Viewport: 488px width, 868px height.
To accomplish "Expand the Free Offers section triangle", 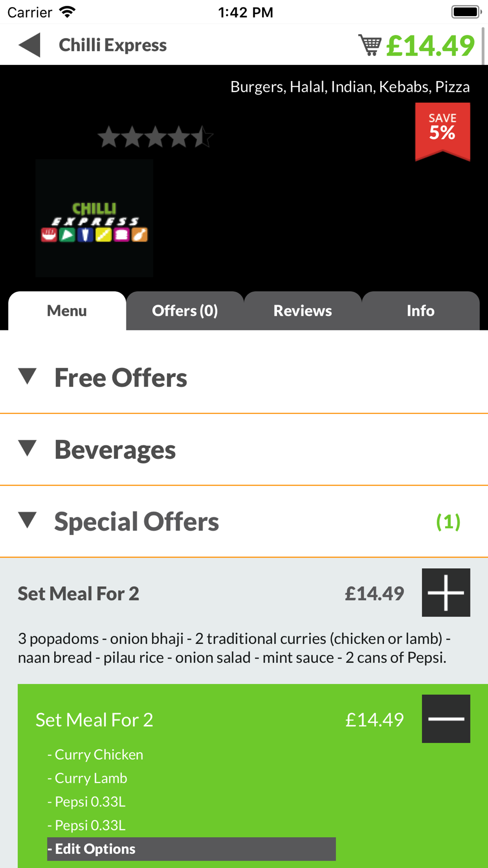I will [27, 377].
